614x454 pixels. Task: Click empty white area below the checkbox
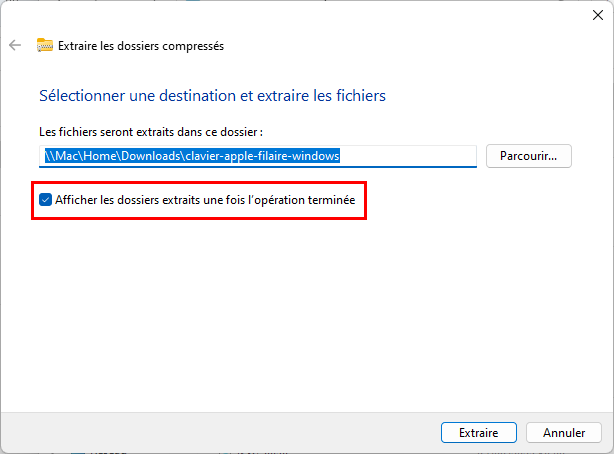(x=305, y=313)
